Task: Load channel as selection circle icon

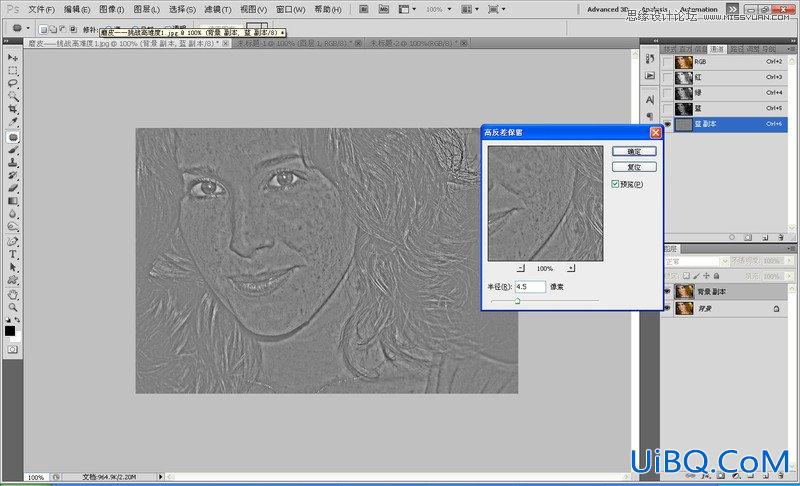Action: (x=732, y=238)
